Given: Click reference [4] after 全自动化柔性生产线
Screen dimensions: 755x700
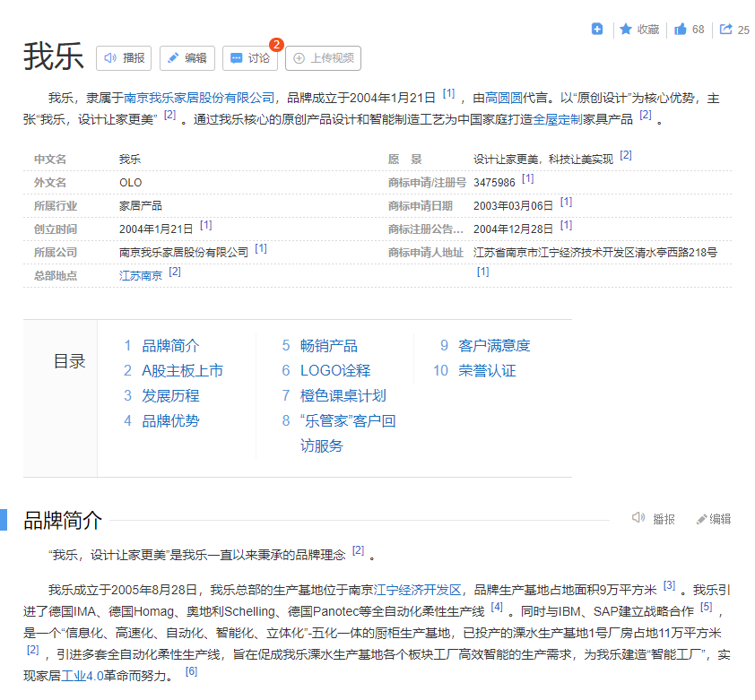Looking at the screenshot, I should click(x=497, y=607).
